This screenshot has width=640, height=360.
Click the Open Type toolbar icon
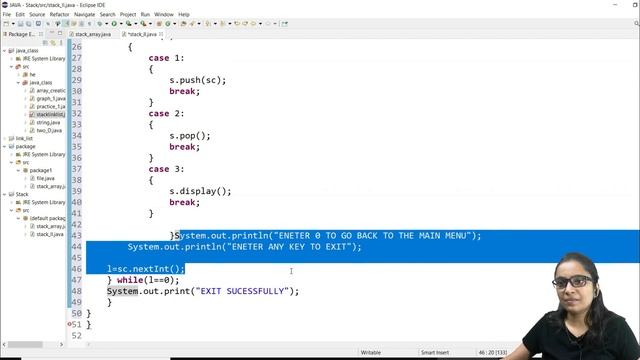point(183,24)
